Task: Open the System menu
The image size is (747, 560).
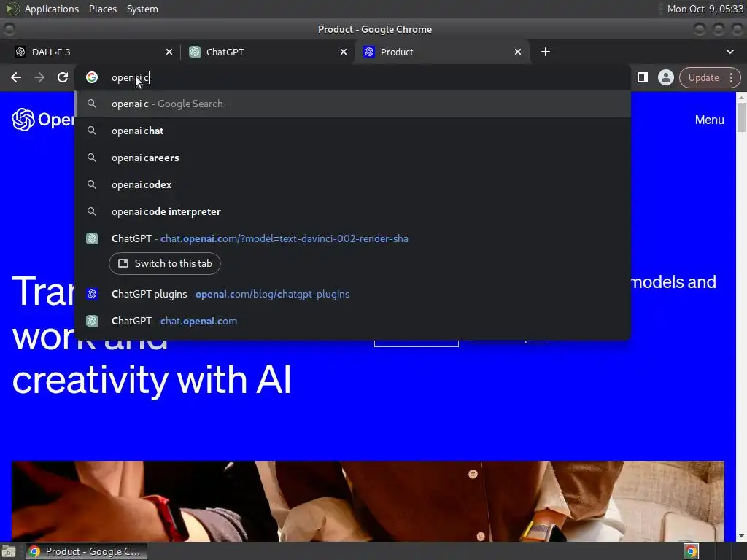Action: [142, 9]
